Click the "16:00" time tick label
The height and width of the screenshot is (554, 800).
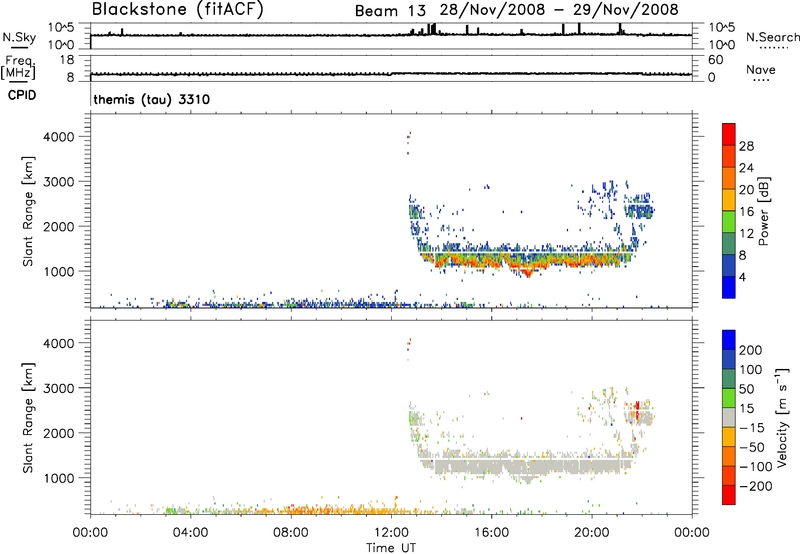(x=491, y=533)
